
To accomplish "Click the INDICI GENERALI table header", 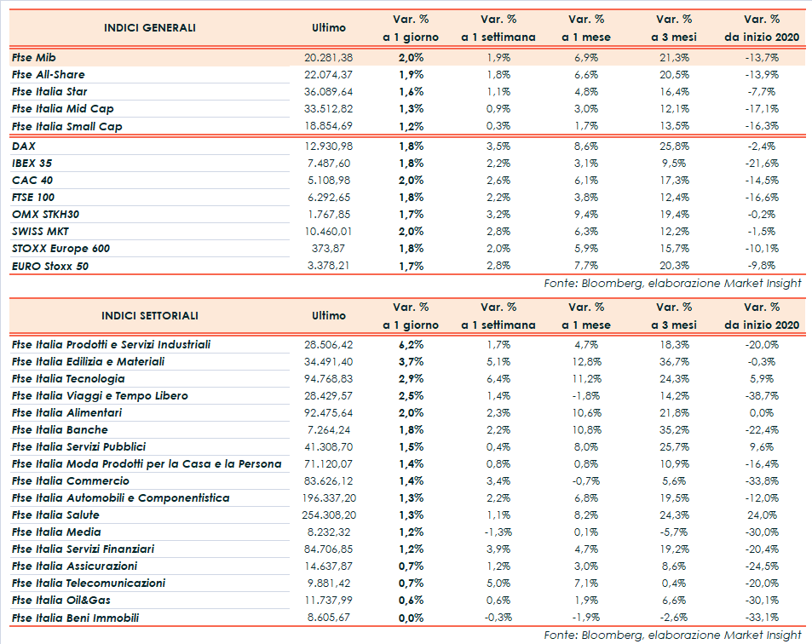I will tap(150, 27).
